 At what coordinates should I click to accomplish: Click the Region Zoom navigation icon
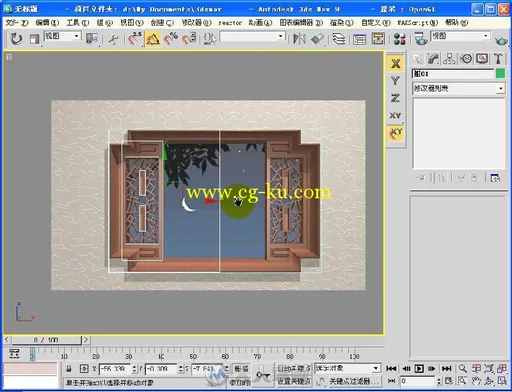[462, 380]
